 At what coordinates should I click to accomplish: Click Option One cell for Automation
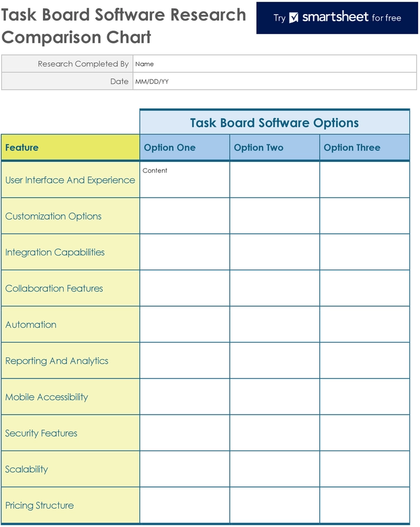click(185, 324)
